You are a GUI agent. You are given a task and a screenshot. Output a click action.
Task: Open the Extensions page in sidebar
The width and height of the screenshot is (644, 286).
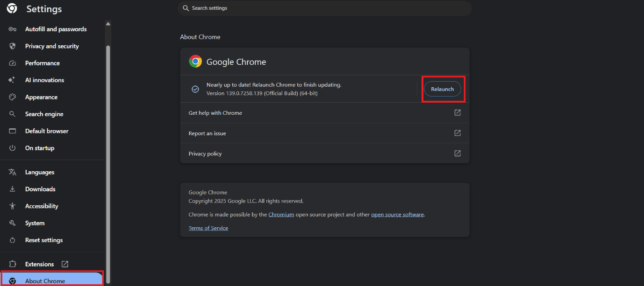(40, 264)
